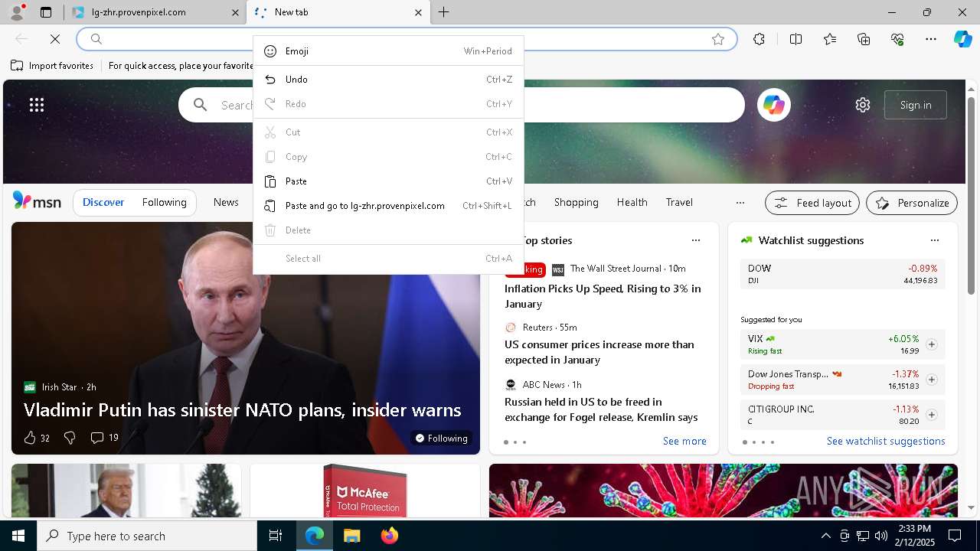Select Paste and go to lg-zhr.provenpixel.com
The height and width of the screenshot is (551, 980).
click(388, 206)
